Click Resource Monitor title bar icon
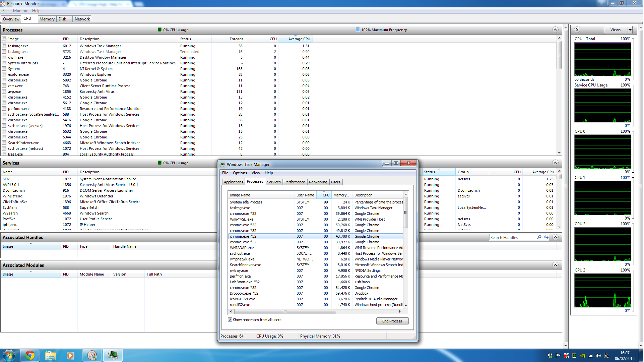This screenshot has height=362, width=644. [x=3, y=3]
